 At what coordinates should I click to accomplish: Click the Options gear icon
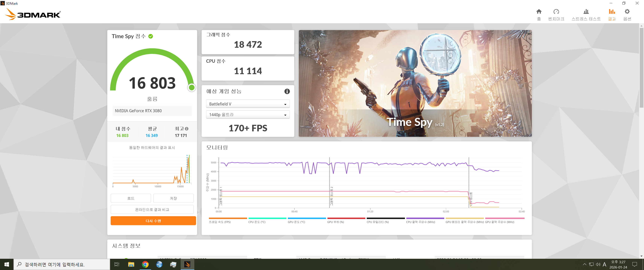tap(627, 12)
